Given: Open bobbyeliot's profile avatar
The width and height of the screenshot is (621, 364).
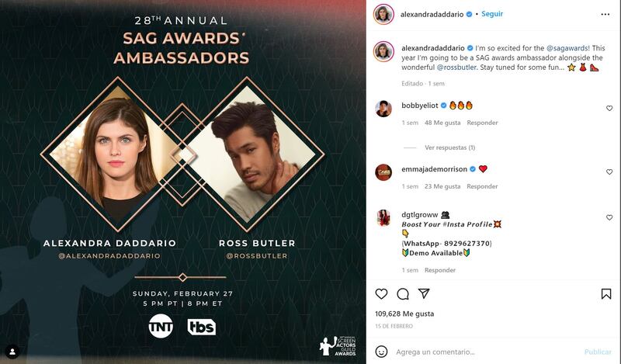Looking at the screenshot, I should pyautogui.click(x=383, y=109).
